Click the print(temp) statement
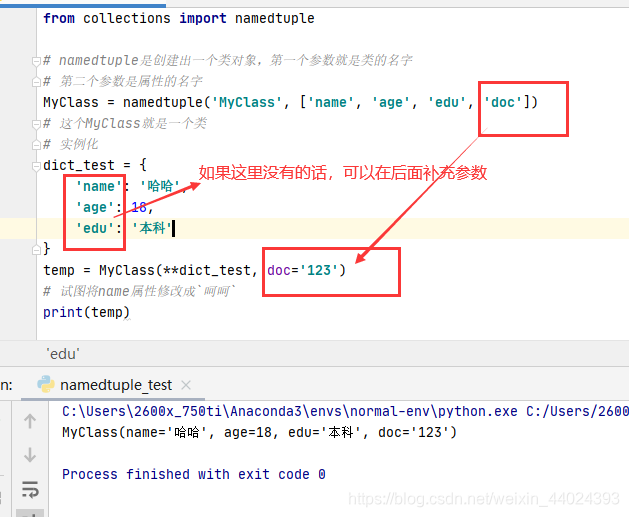Screen dimensions: 629x517 (86, 312)
